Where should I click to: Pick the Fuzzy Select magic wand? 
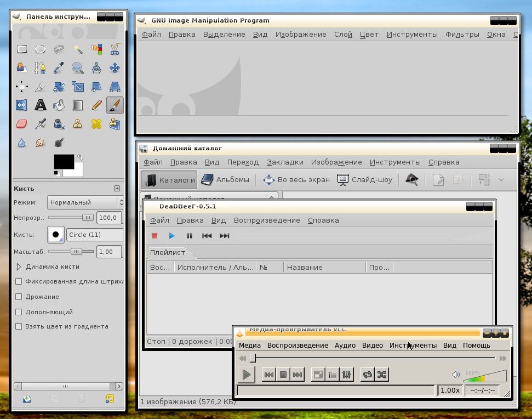coord(78,49)
